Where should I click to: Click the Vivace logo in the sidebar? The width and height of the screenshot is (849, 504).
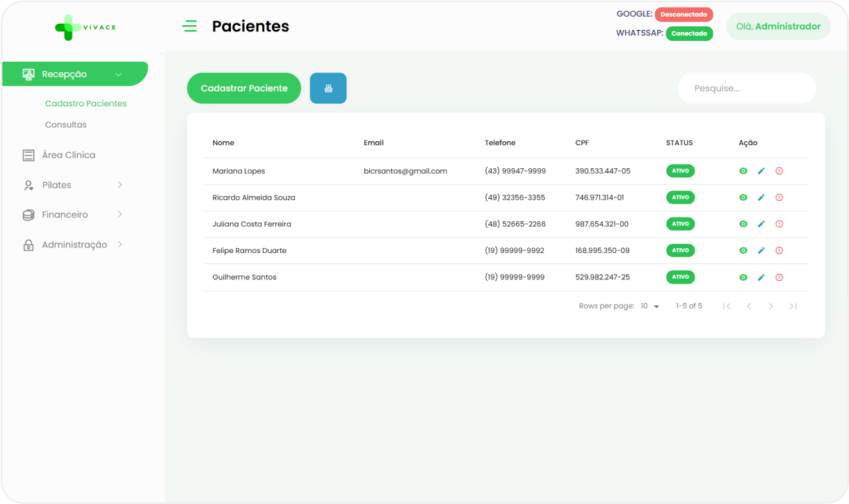(x=85, y=27)
